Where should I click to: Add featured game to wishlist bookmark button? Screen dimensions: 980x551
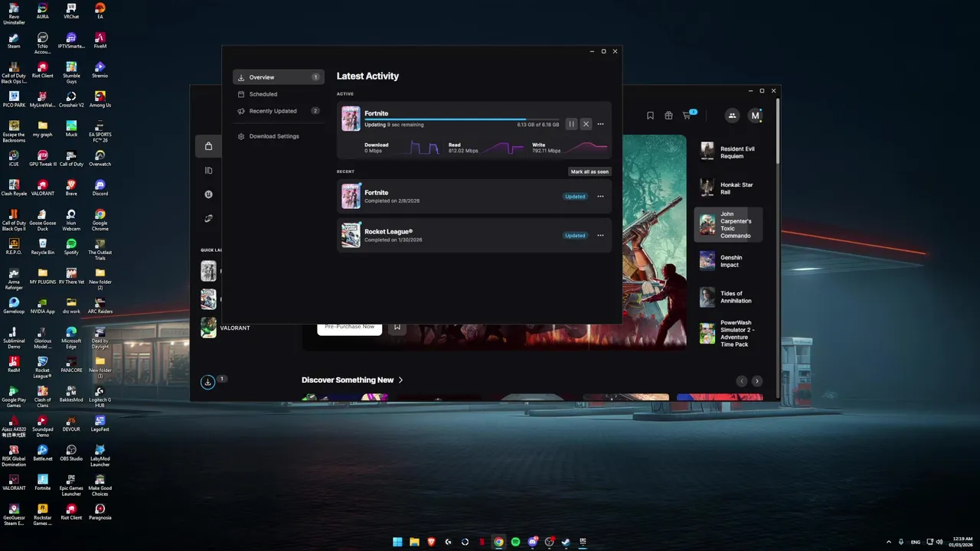pos(397,327)
